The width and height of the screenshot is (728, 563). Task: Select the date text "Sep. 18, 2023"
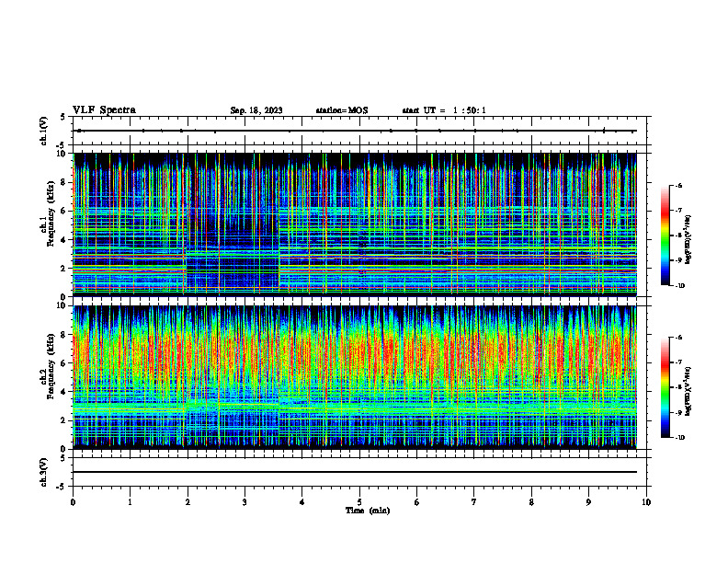[256, 110]
